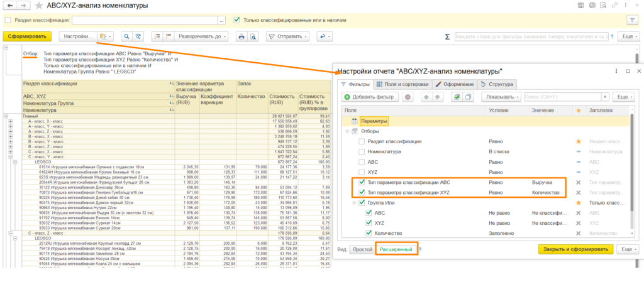This screenshot has height=297, width=644.
Task: Click the blue return-arrow icon in toolbar
Action: pos(324,36)
